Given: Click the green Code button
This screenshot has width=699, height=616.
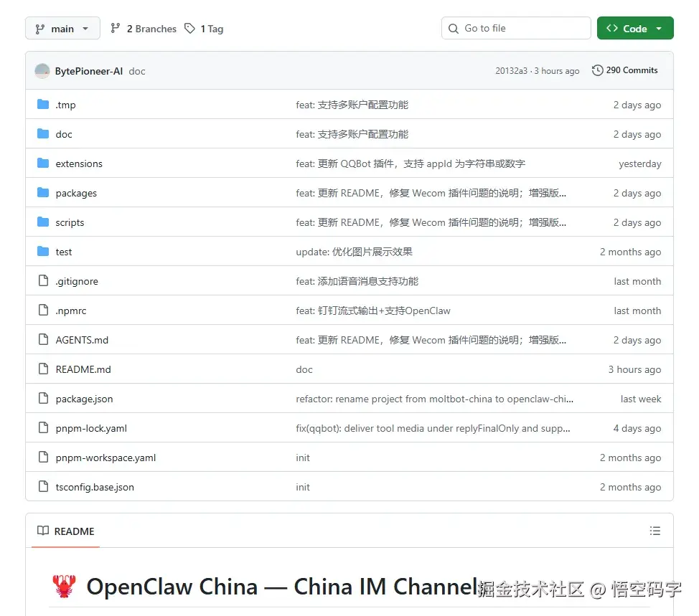Looking at the screenshot, I should [x=629, y=28].
